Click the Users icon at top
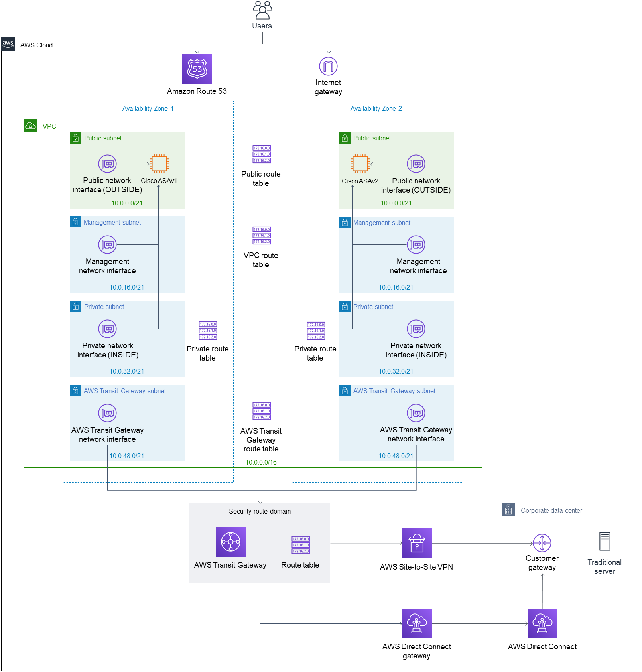The image size is (642, 672). [x=262, y=10]
